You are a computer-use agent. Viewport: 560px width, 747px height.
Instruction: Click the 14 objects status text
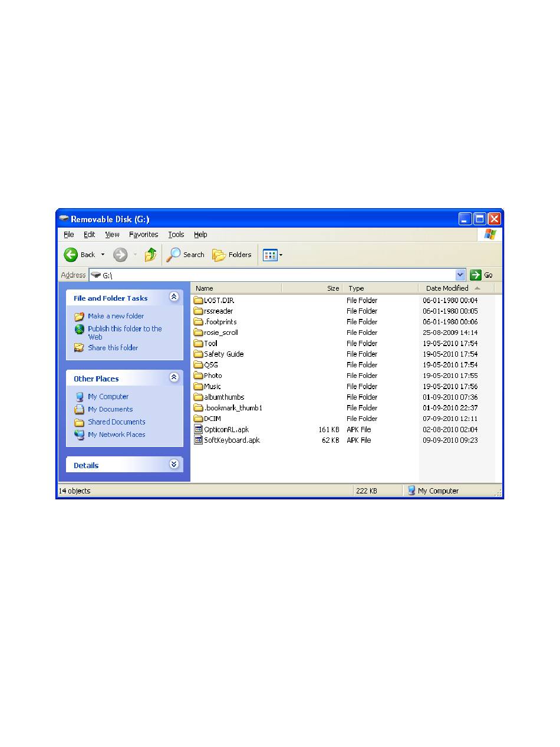(x=75, y=491)
